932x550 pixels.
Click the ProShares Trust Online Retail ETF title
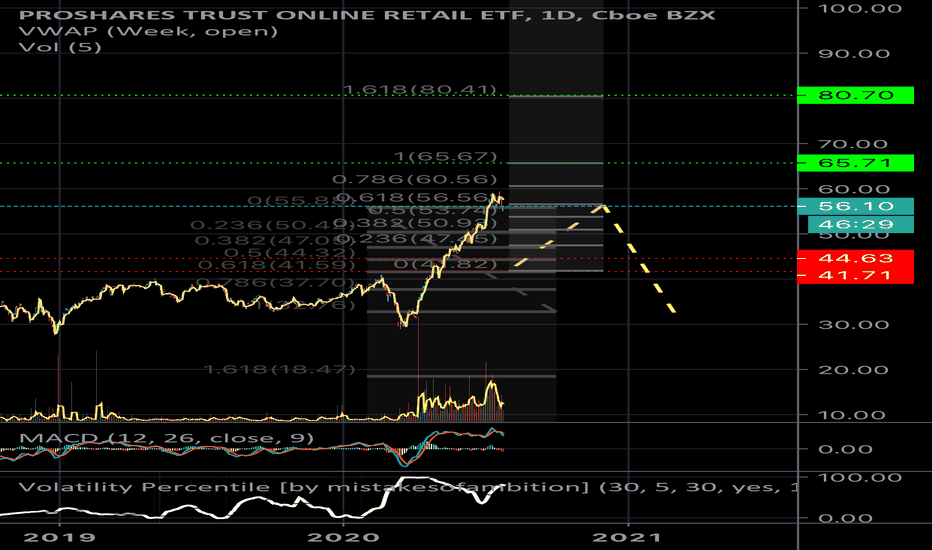click(x=367, y=15)
